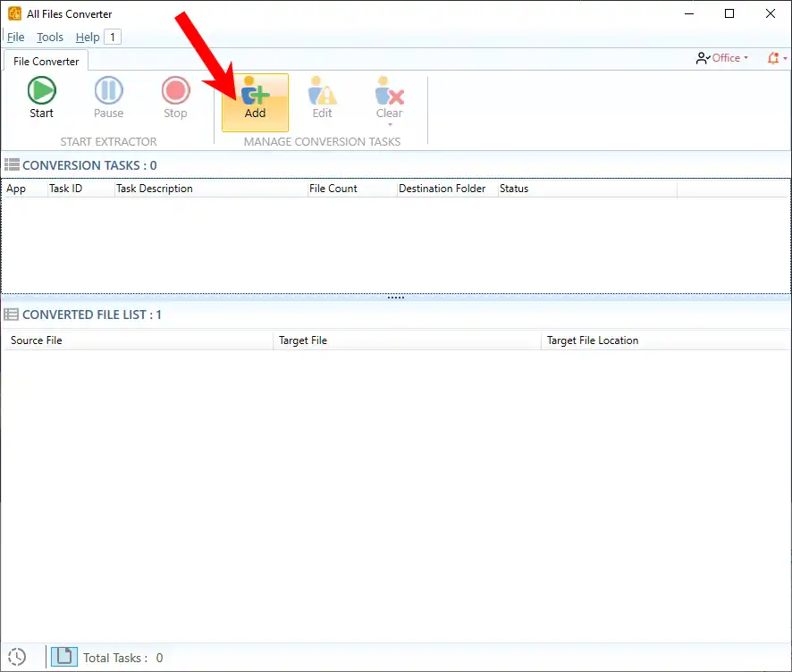Click the document icon in status bar
Screen dimensions: 792x672
pyautogui.click(x=64, y=656)
